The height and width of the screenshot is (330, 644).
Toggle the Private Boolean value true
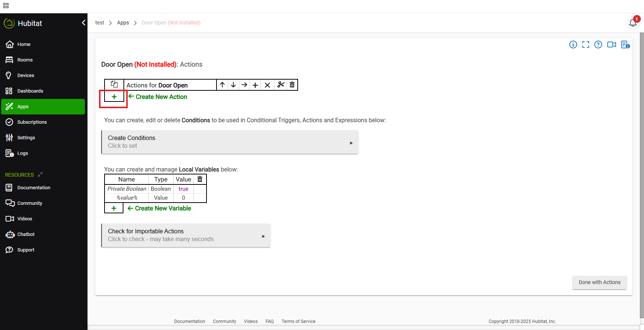pyautogui.click(x=184, y=189)
